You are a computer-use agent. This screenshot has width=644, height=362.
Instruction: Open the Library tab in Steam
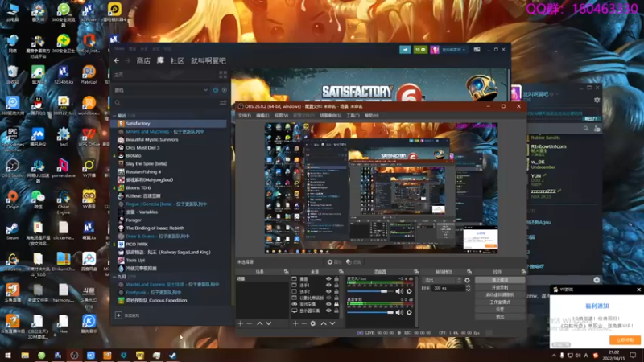click(x=160, y=61)
